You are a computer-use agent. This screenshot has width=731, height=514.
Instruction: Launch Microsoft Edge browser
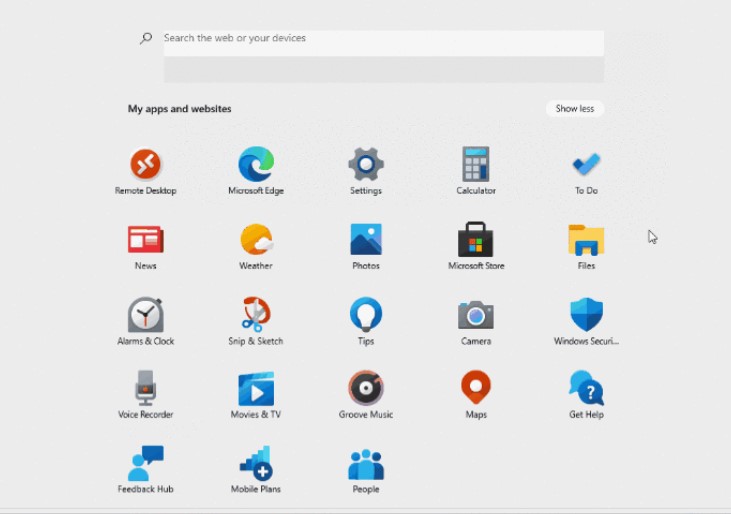256,164
